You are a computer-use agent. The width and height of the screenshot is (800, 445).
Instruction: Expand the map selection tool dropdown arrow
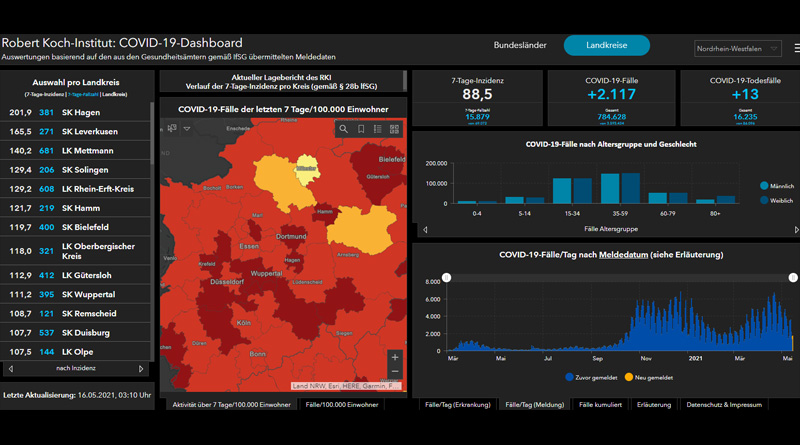pos(187,129)
